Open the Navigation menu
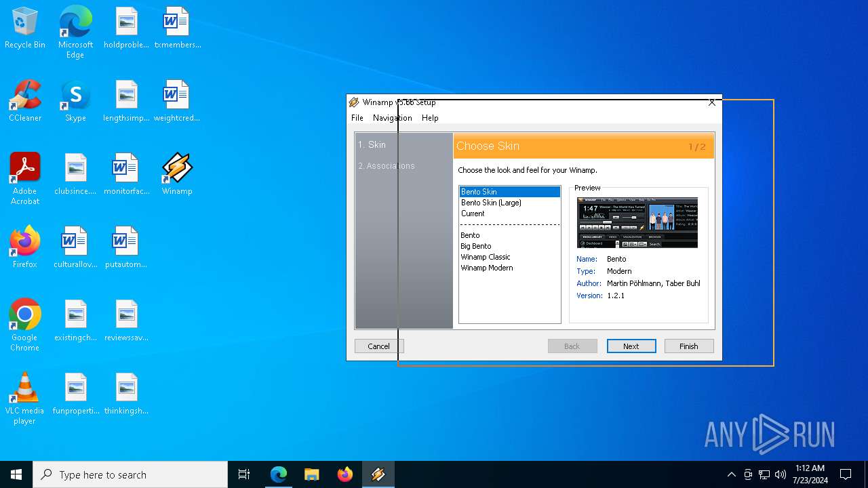The width and height of the screenshot is (868, 488). (392, 118)
